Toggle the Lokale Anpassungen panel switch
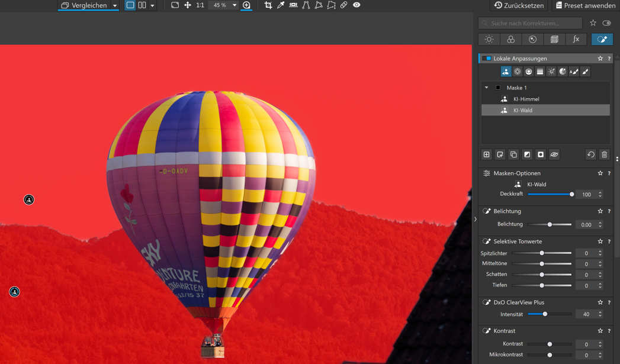The width and height of the screenshot is (620, 364). click(x=486, y=59)
